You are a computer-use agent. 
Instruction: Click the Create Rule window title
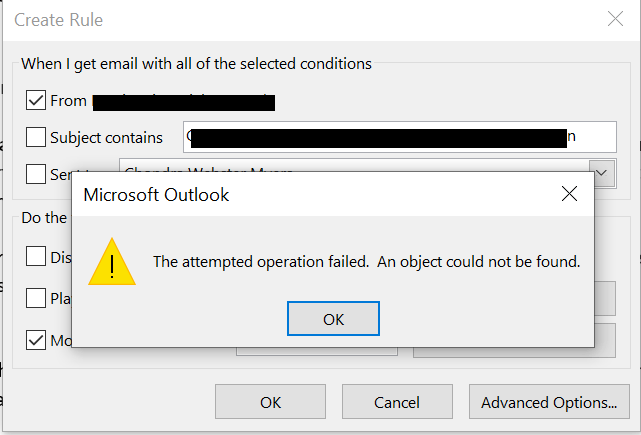[x=58, y=20]
